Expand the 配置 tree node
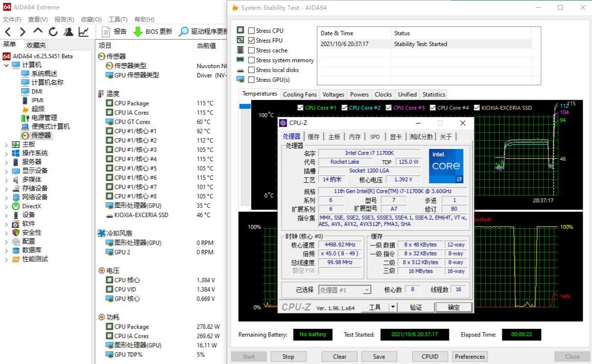 click(6, 242)
